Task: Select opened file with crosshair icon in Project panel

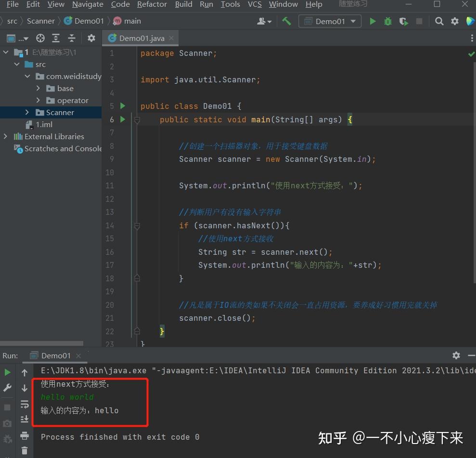Action: 40,38
